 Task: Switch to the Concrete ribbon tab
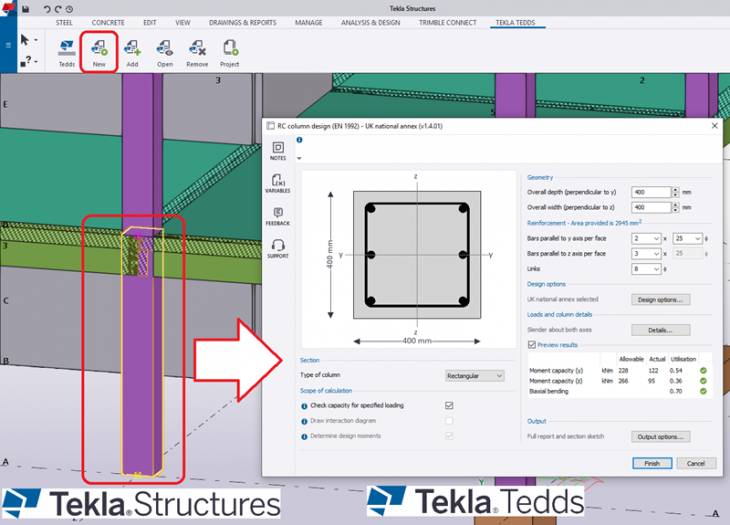tap(108, 21)
